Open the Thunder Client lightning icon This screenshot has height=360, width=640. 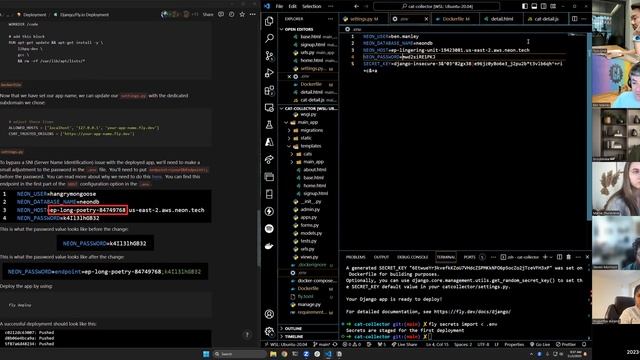click(x=269, y=211)
